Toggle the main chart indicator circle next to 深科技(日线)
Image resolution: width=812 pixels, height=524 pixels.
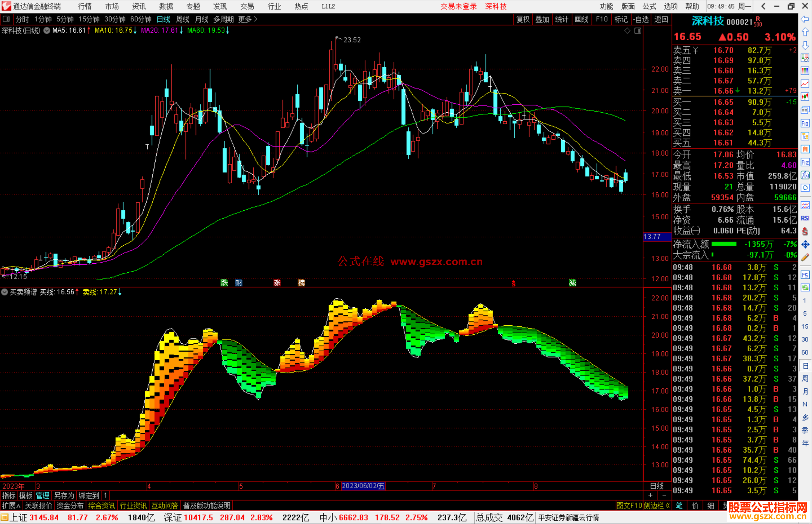47,31
